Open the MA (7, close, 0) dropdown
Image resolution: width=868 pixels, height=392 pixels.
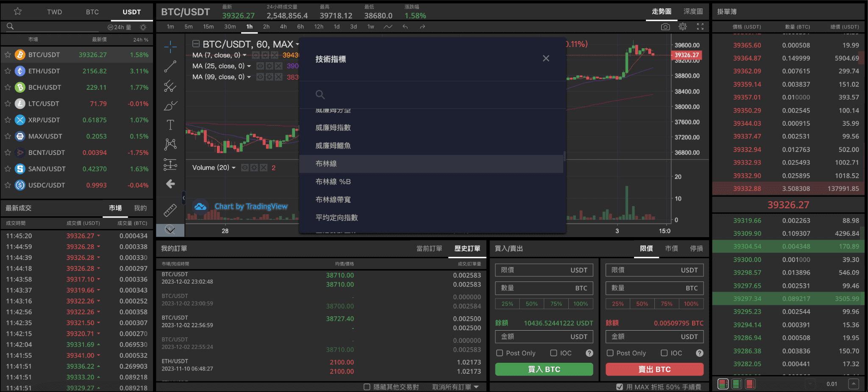coord(245,55)
